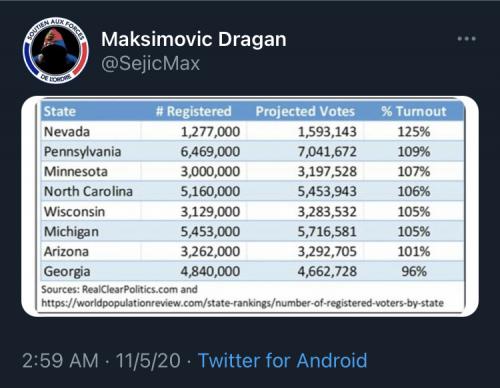Image resolution: width=500 pixels, height=388 pixels.
Task: Click the RealClearPolitics.com sources line
Action: (119, 289)
